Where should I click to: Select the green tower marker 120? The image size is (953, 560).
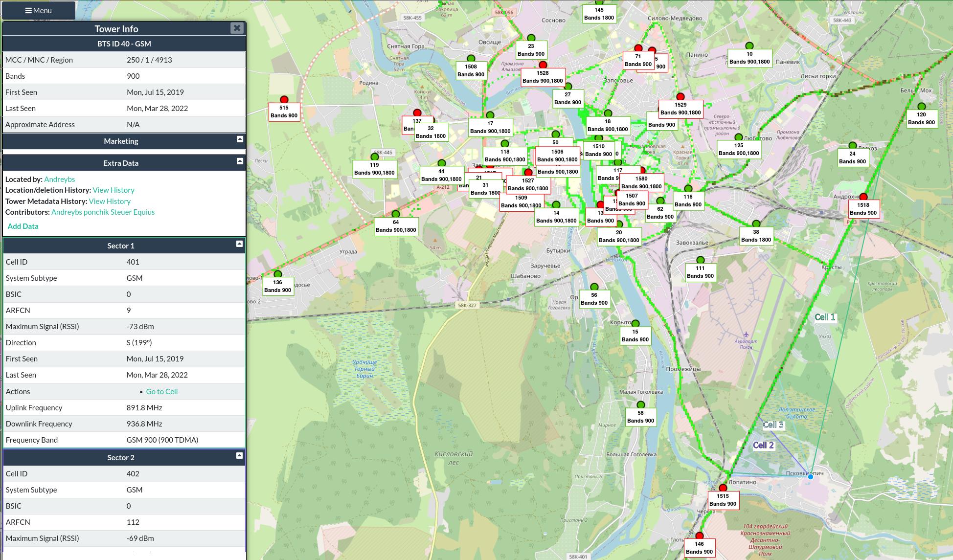point(922,107)
